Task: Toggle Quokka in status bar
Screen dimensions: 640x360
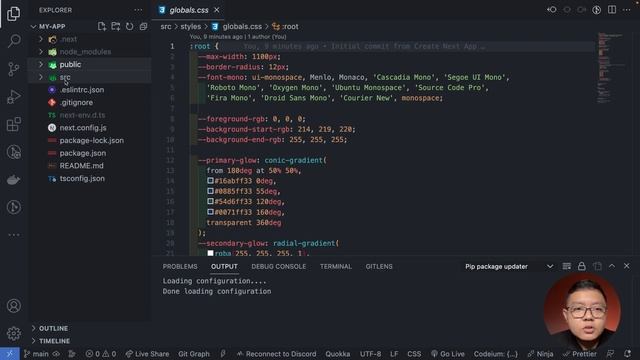Action: pos(338,354)
